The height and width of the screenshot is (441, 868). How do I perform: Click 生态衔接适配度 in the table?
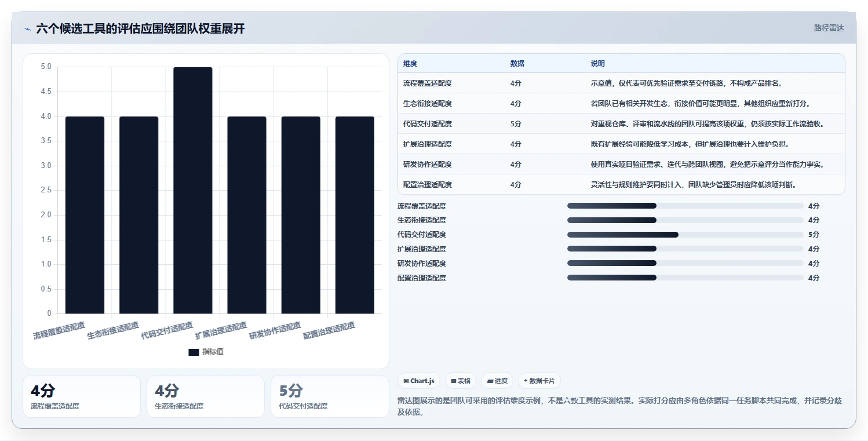pyautogui.click(x=428, y=104)
